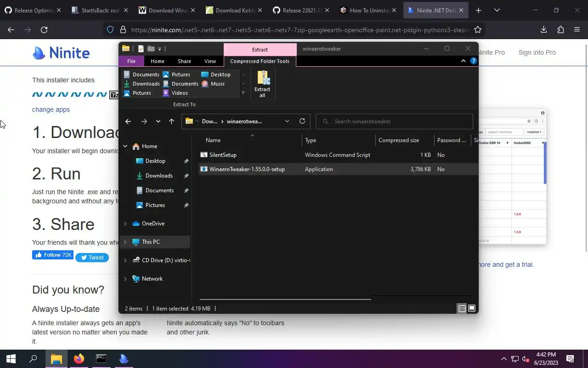Screen dimensions: 588x368
Task: Open notification center in system tray
Action: click(570, 359)
